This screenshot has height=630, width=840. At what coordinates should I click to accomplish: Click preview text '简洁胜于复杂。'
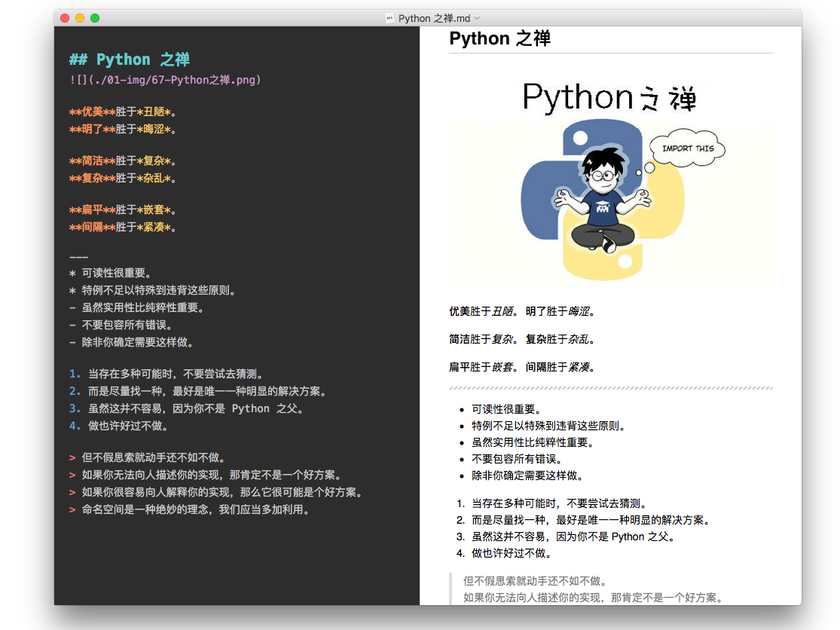tap(484, 339)
